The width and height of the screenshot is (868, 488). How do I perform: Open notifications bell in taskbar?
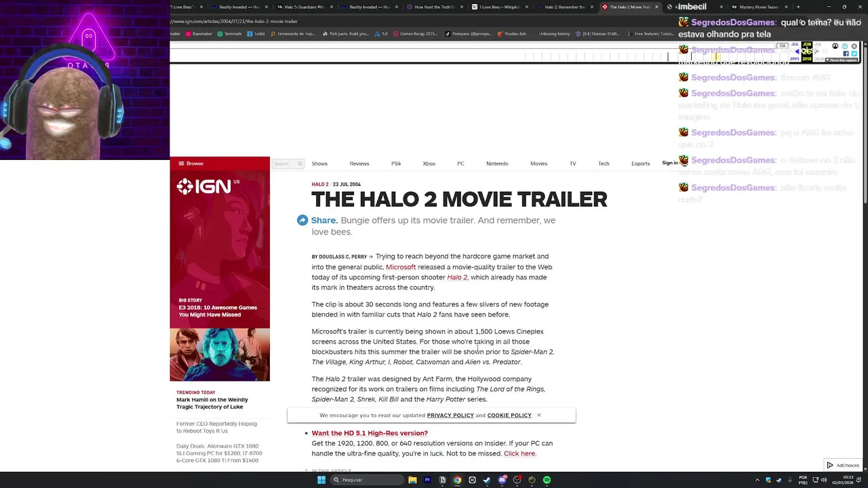pyautogui.click(x=857, y=480)
